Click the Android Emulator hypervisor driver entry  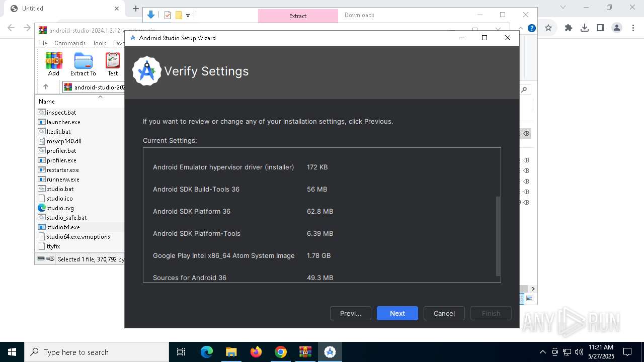click(223, 167)
